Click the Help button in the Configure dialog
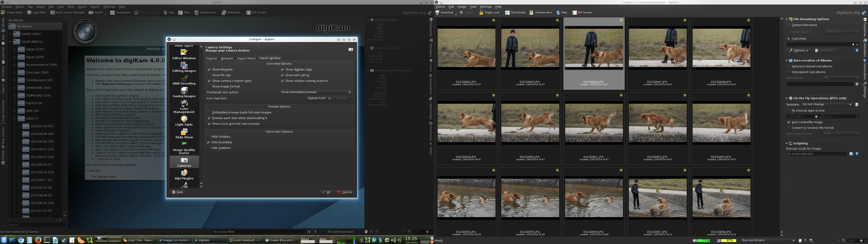Screen dimensions: 868x244 [178, 192]
